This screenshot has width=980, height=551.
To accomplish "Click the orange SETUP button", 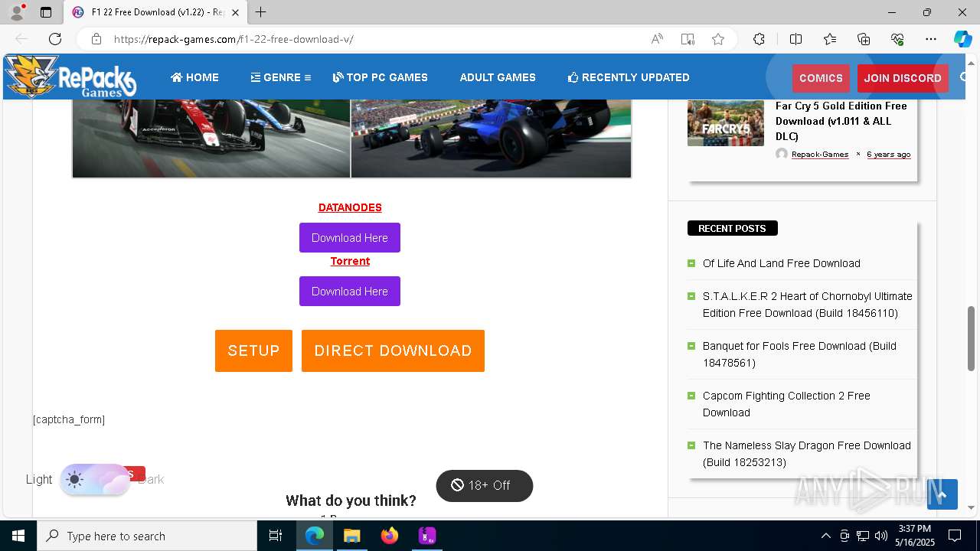I will [253, 350].
